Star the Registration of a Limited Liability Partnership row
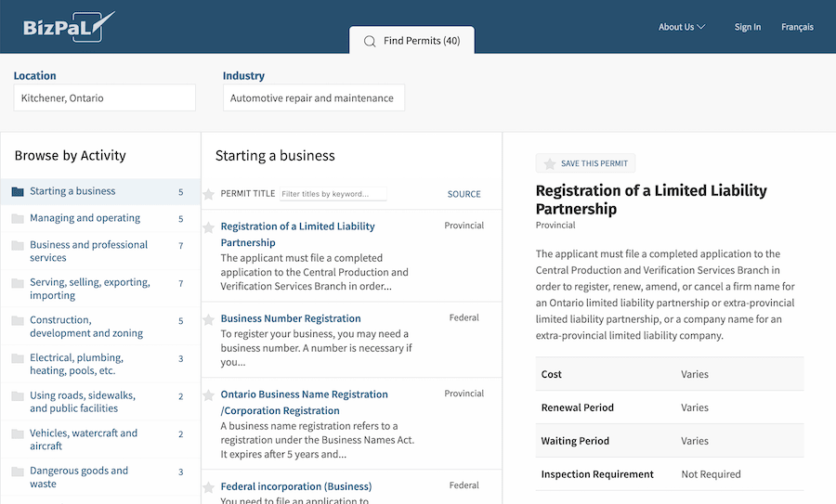Screen dimensions: 836x504 coord(208,228)
